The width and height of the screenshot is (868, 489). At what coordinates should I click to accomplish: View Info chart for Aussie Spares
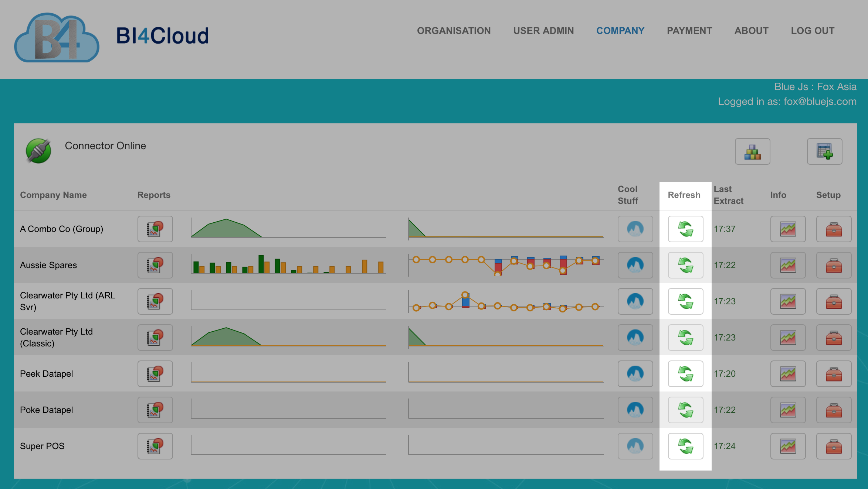pos(788,265)
